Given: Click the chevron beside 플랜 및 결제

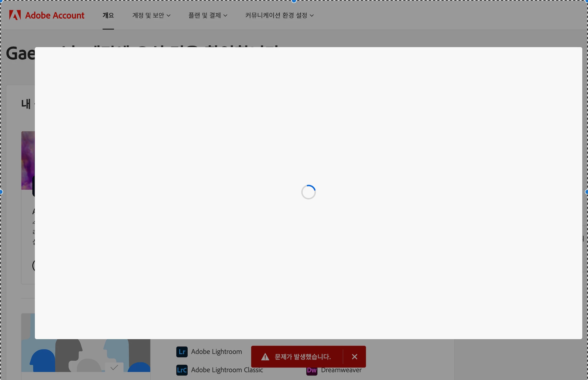Looking at the screenshot, I should (x=225, y=16).
